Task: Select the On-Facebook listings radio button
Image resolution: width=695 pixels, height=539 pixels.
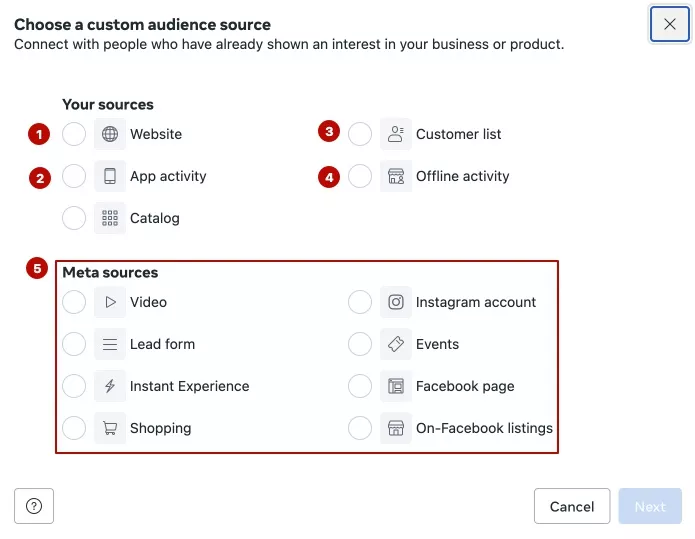Action: coord(360,428)
